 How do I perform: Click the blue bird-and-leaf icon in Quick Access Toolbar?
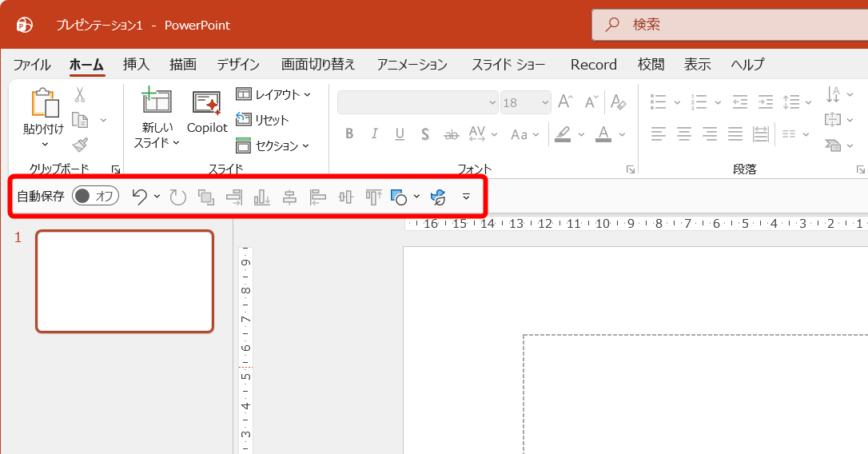point(438,197)
